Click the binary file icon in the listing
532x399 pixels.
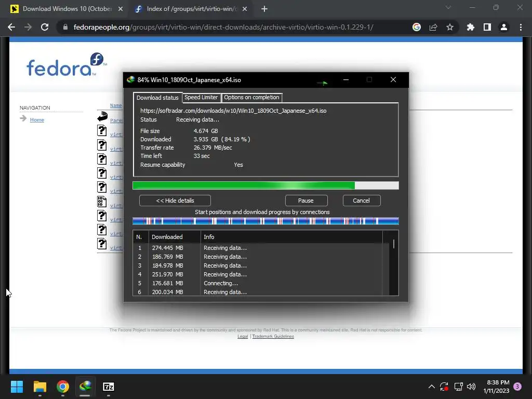click(102, 202)
